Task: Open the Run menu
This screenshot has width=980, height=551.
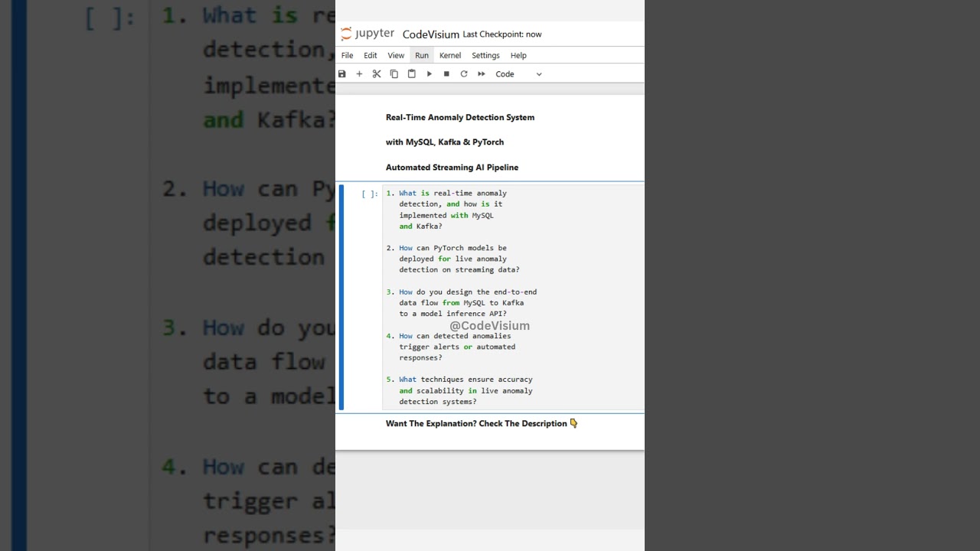Action: (422, 55)
